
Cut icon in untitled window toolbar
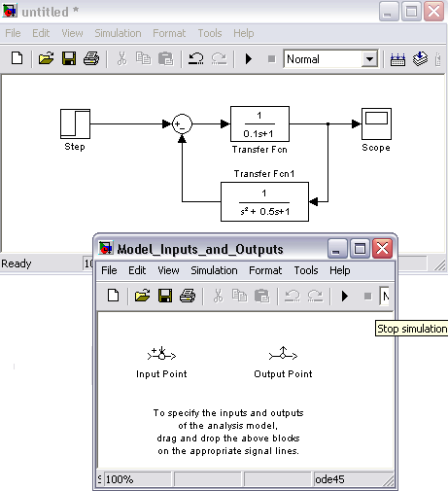click(121, 58)
